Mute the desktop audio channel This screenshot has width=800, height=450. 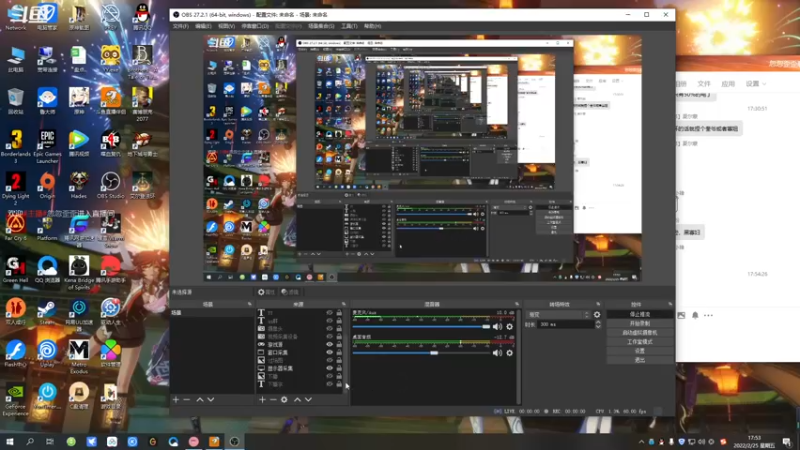point(497,353)
